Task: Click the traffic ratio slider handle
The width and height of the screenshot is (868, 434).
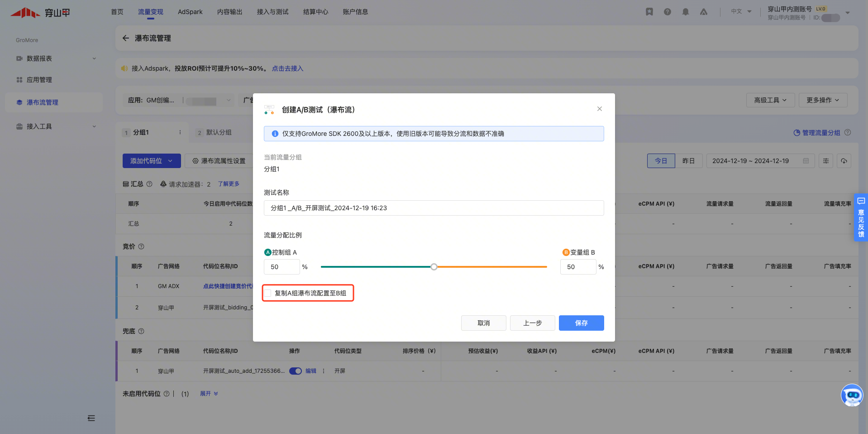Action: (x=434, y=267)
